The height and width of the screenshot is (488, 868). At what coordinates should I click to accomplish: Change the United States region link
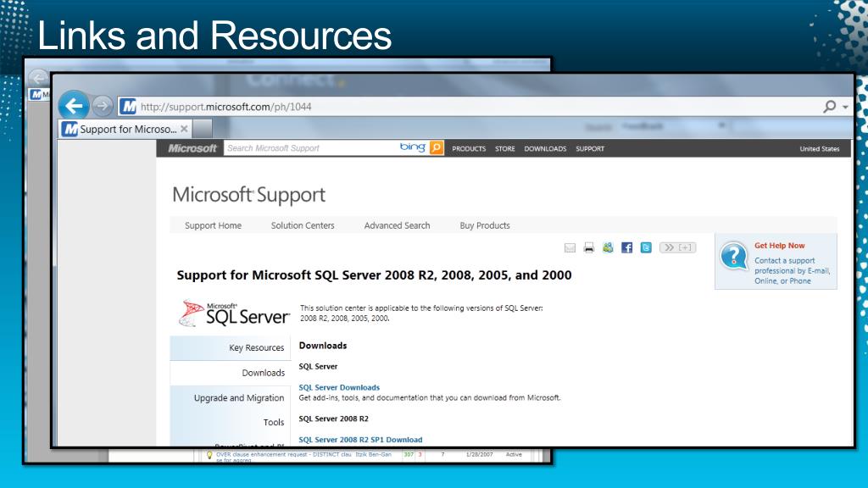(x=820, y=149)
